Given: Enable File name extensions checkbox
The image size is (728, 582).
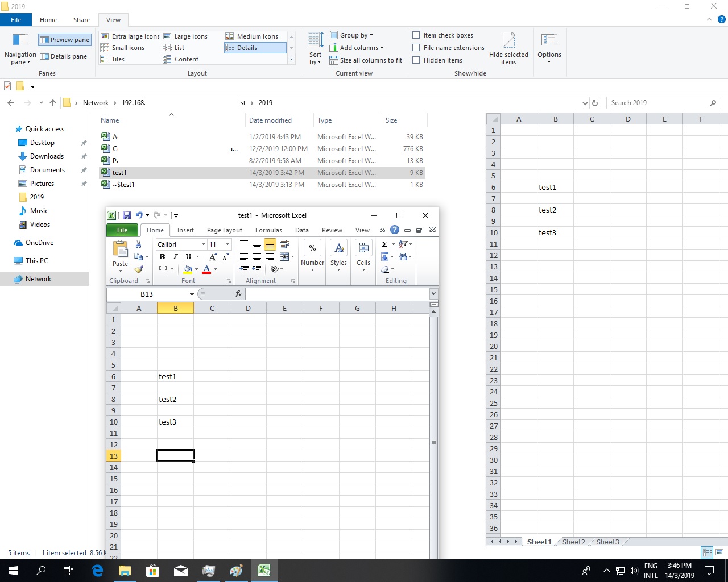Looking at the screenshot, I should pyautogui.click(x=416, y=48).
